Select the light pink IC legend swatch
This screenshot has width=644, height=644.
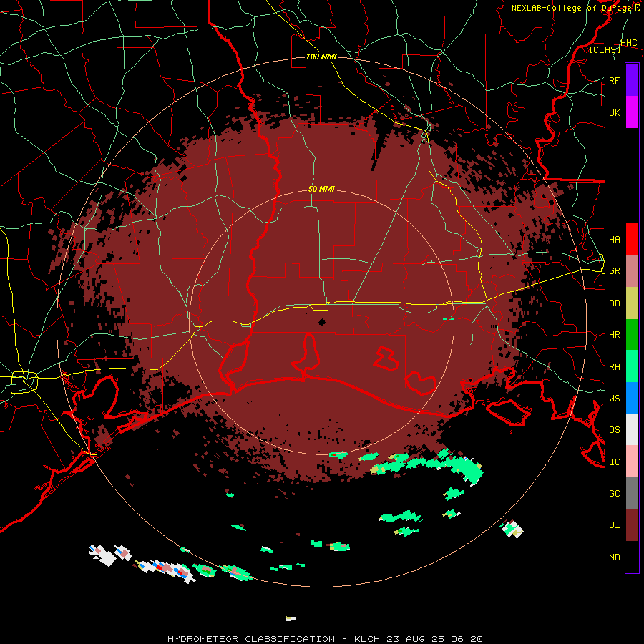coord(632,462)
